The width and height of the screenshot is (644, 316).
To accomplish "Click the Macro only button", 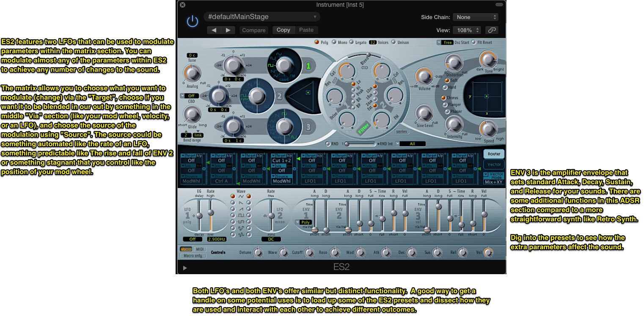I will [193, 256].
